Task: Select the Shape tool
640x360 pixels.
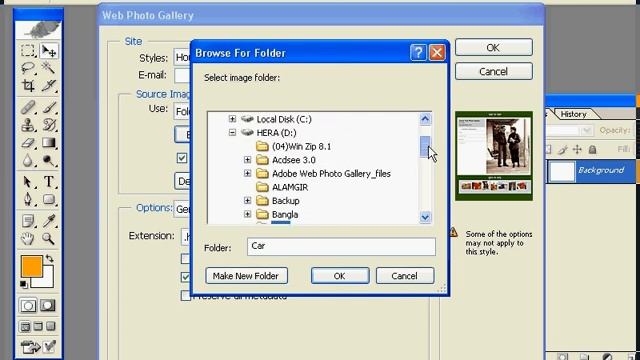Action: 49,199
